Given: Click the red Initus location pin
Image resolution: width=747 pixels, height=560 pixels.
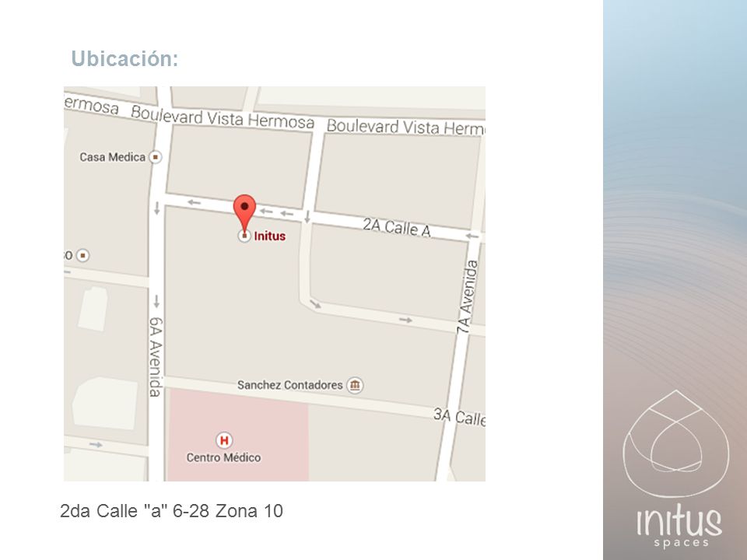Looking at the screenshot, I should [x=244, y=212].
